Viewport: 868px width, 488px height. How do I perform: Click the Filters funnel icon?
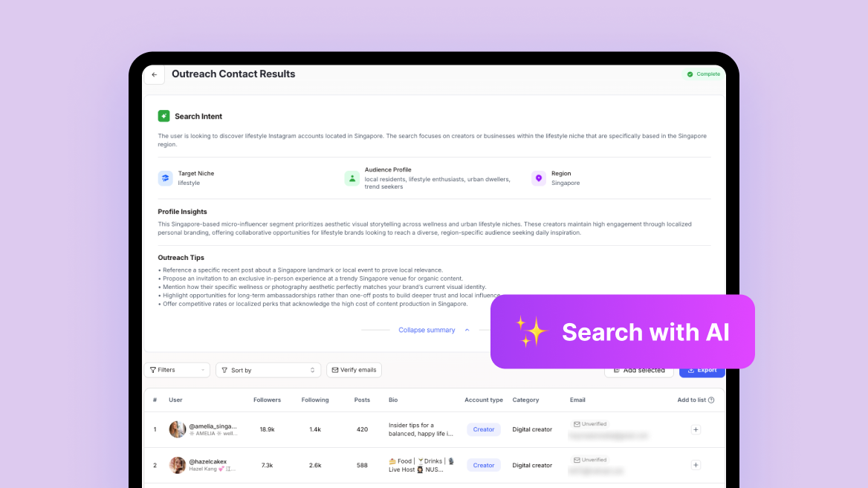point(154,369)
